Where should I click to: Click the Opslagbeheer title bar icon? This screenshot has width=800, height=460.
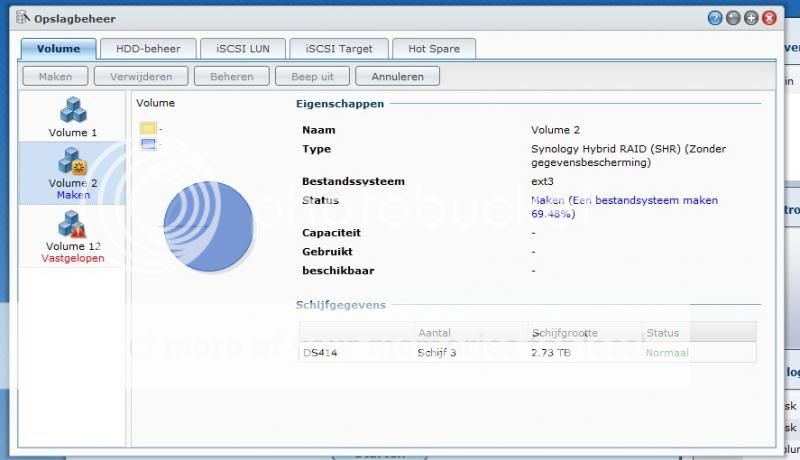pyautogui.click(x=22, y=18)
